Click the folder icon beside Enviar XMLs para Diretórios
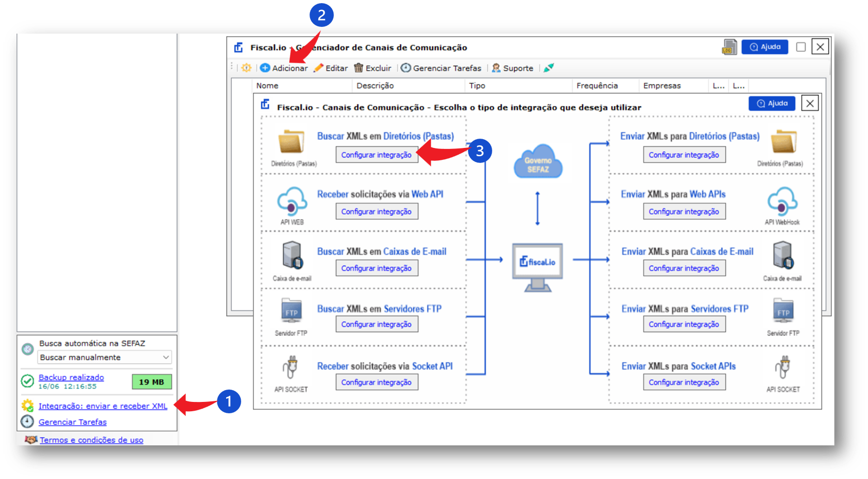Screen dimensions: 868x479 pyautogui.click(x=783, y=142)
